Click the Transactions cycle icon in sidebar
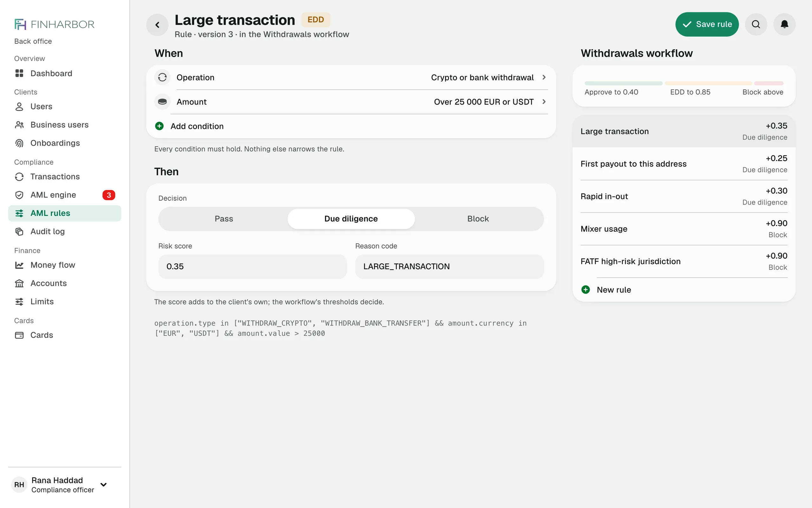 (19, 177)
